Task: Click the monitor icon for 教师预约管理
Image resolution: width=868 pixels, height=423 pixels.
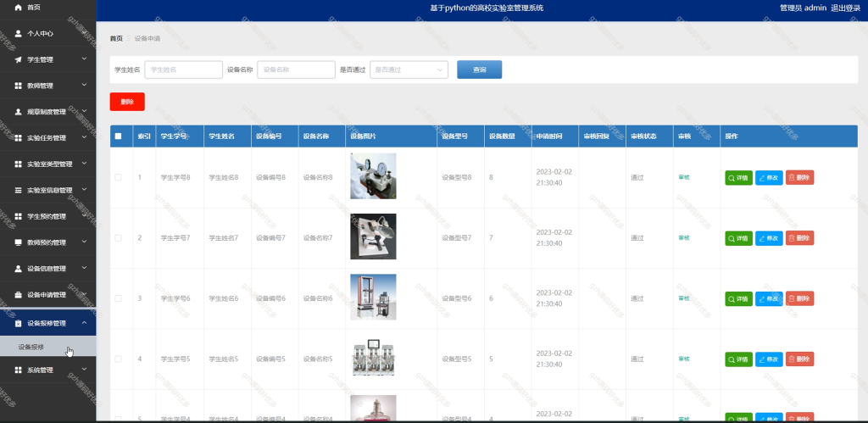Action: pyautogui.click(x=19, y=242)
